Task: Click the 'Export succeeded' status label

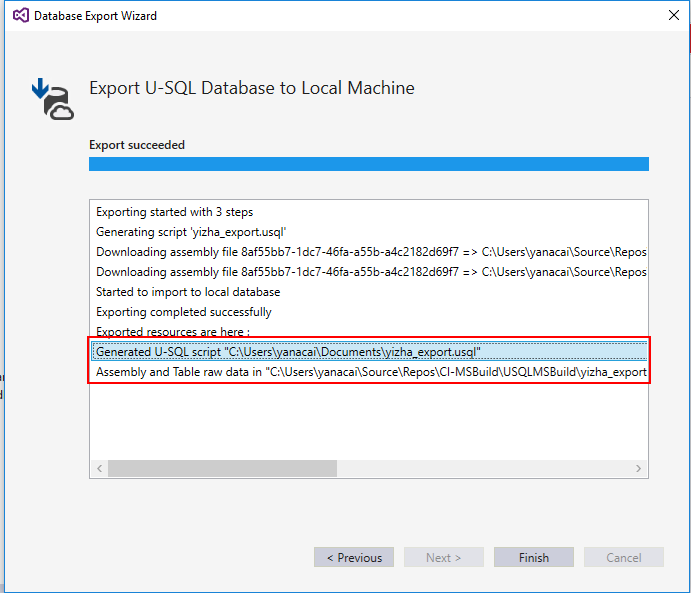Action: click(x=137, y=145)
